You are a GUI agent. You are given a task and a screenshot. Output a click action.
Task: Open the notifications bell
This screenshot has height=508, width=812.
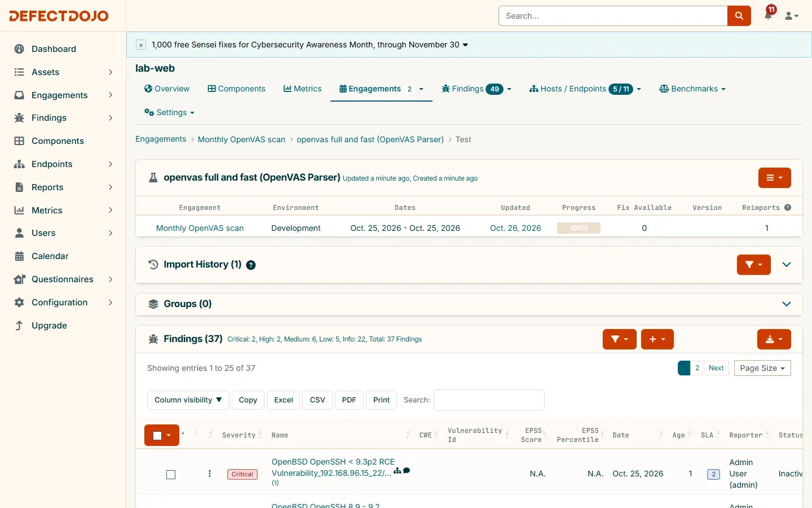(768, 15)
